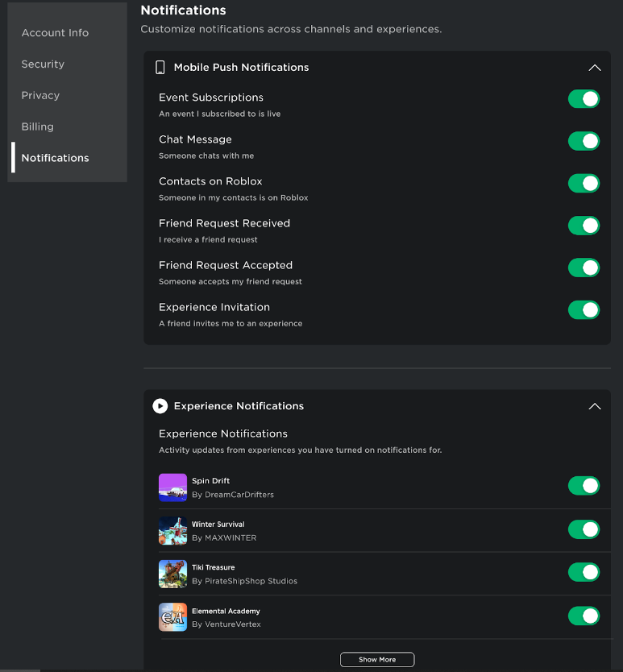Image resolution: width=623 pixels, height=672 pixels.
Task: Toggle off Chat Message notifications
Action: point(584,141)
